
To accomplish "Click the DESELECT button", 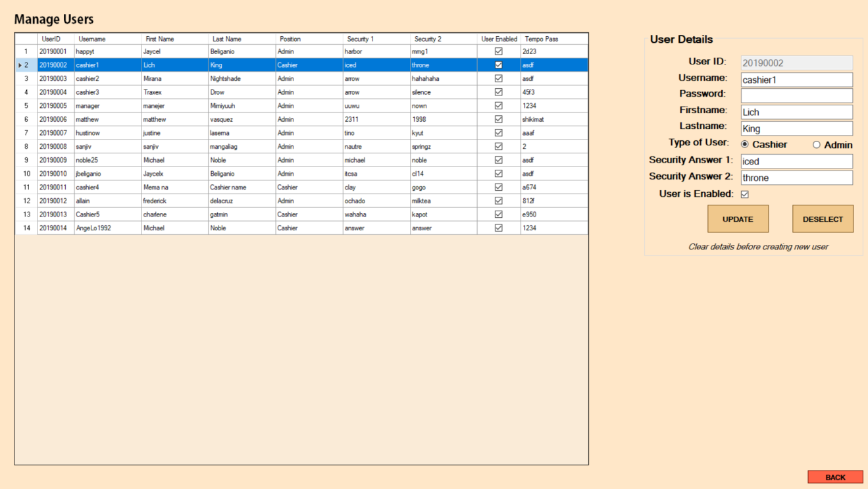I will click(822, 219).
